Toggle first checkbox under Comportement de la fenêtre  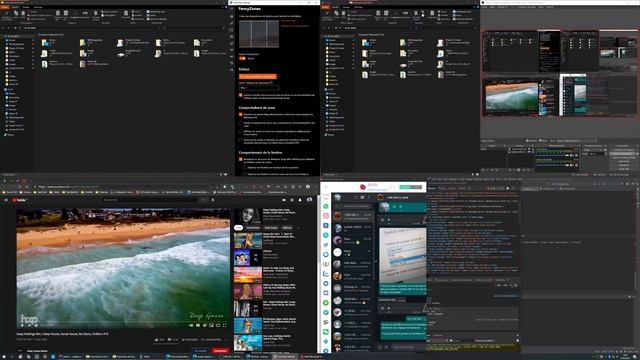pyautogui.click(x=240, y=159)
